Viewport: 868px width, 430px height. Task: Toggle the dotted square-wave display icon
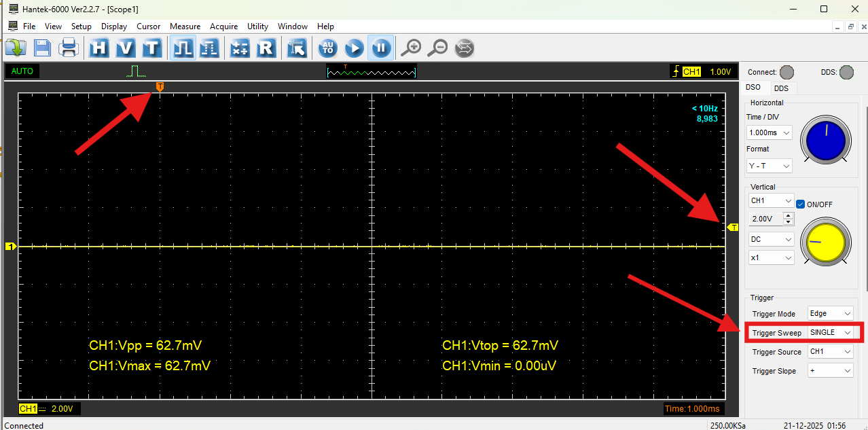(x=209, y=48)
